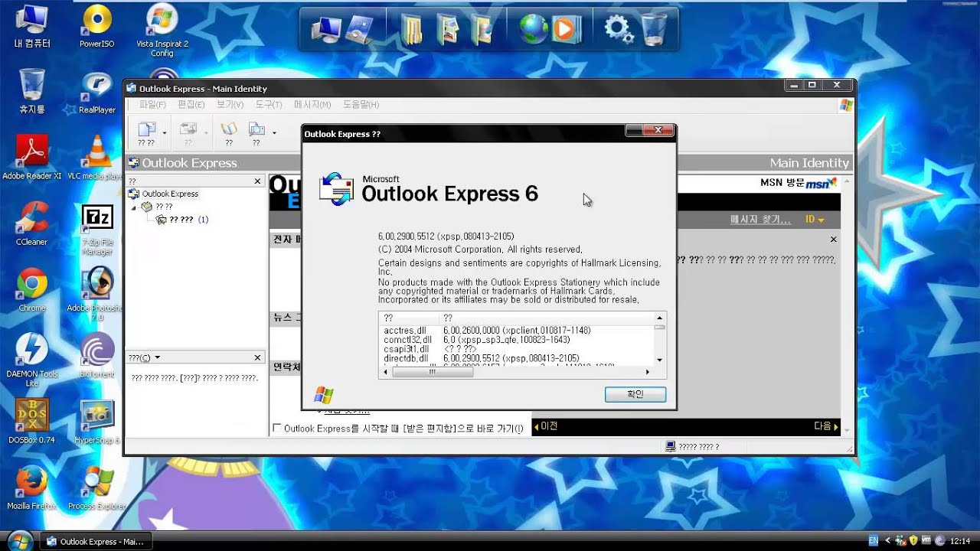Image resolution: width=980 pixels, height=551 pixels.
Task: Select the comctl32.dll row
Action: (x=517, y=340)
